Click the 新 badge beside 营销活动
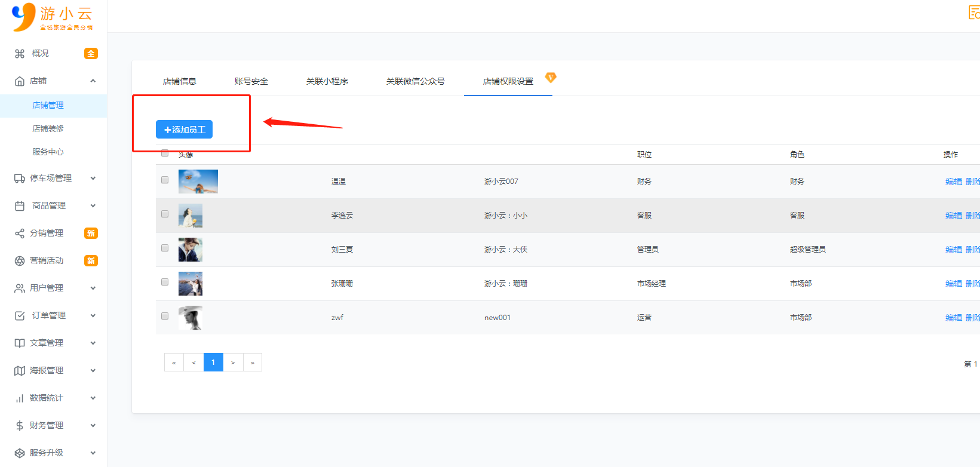The height and width of the screenshot is (467, 980). point(91,261)
